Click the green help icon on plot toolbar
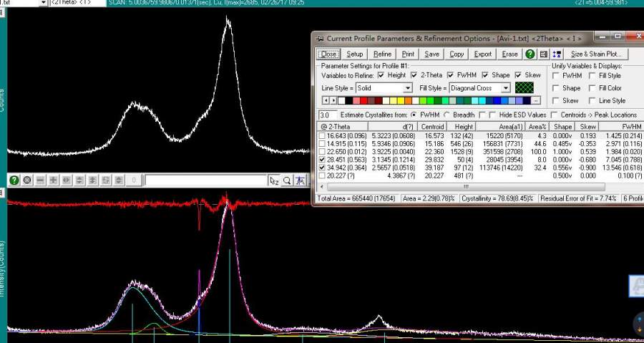Image resolution: width=644 pixels, height=343 pixels. point(14,181)
